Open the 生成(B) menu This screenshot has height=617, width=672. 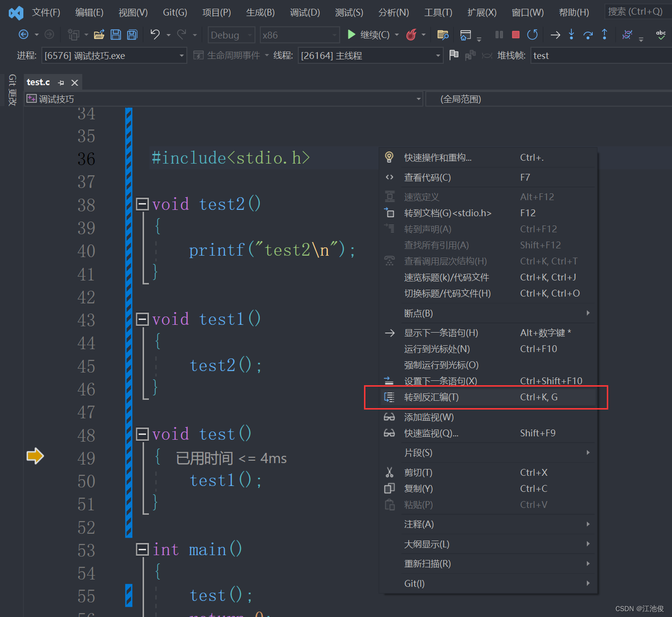[260, 13]
